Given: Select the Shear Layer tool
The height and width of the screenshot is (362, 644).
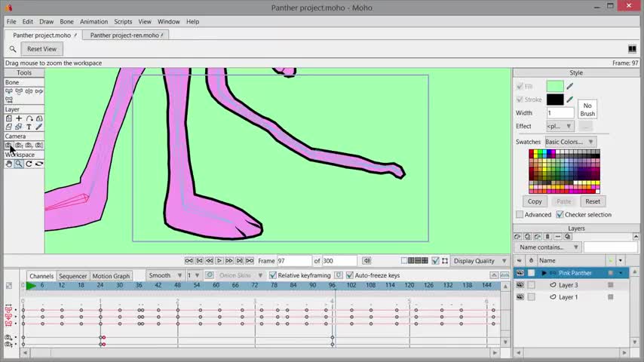Looking at the screenshot, I should tap(8, 127).
